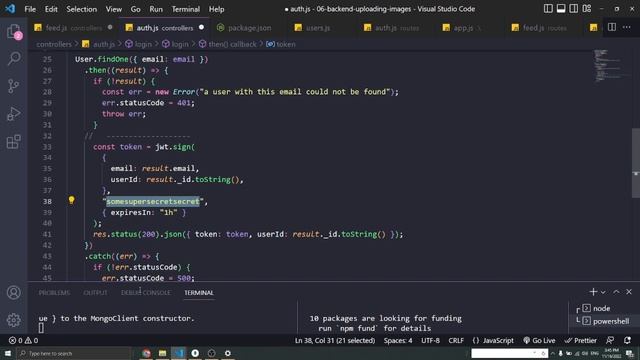This screenshot has height=360, width=640.
Task: Open the Edit menu
Action: (51, 9)
